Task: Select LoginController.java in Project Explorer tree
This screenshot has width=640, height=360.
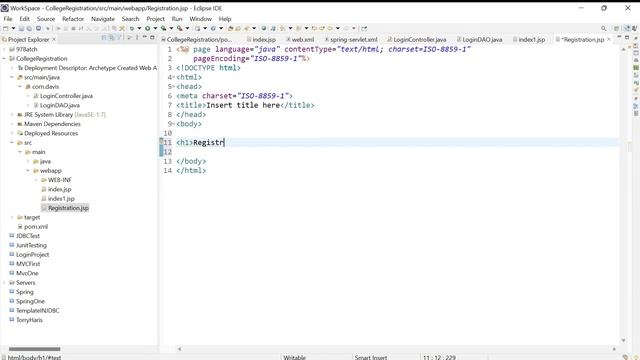Action: [67, 96]
